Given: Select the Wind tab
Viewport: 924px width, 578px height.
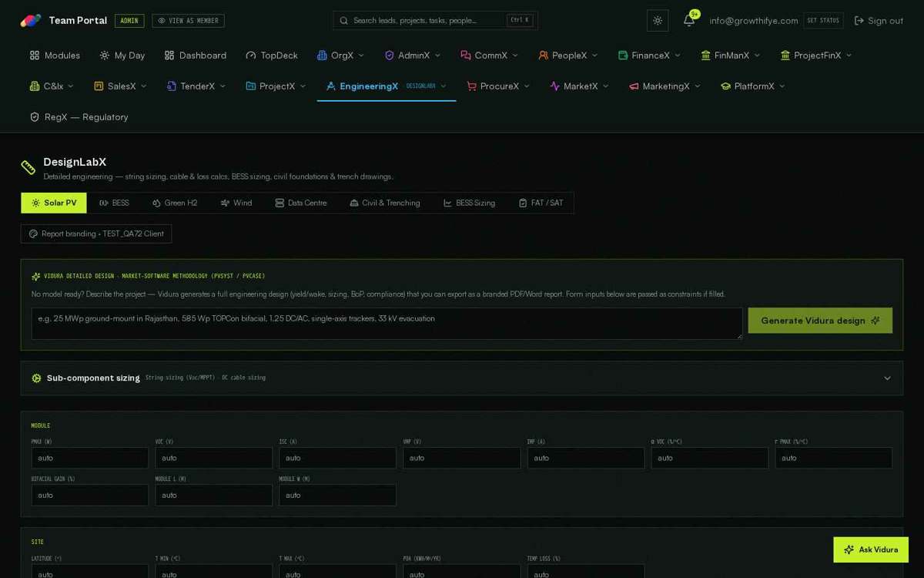Looking at the screenshot, I should coord(236,203).
